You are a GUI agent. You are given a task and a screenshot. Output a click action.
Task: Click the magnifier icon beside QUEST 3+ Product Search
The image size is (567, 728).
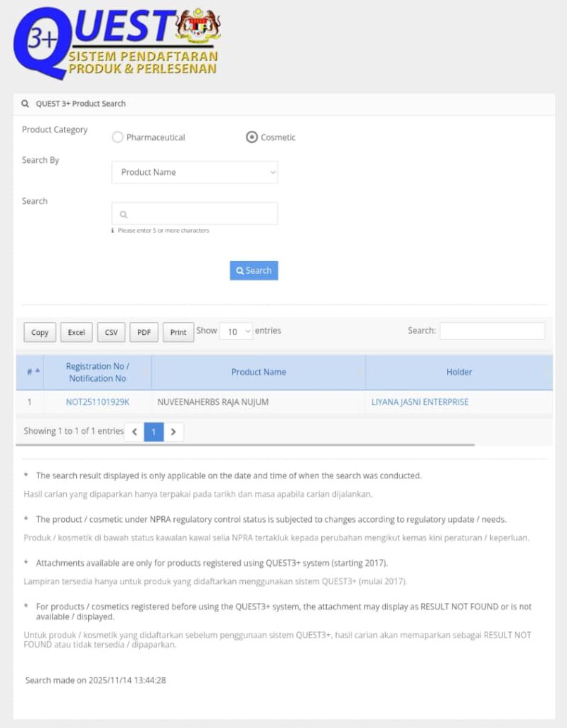(26, 104)
